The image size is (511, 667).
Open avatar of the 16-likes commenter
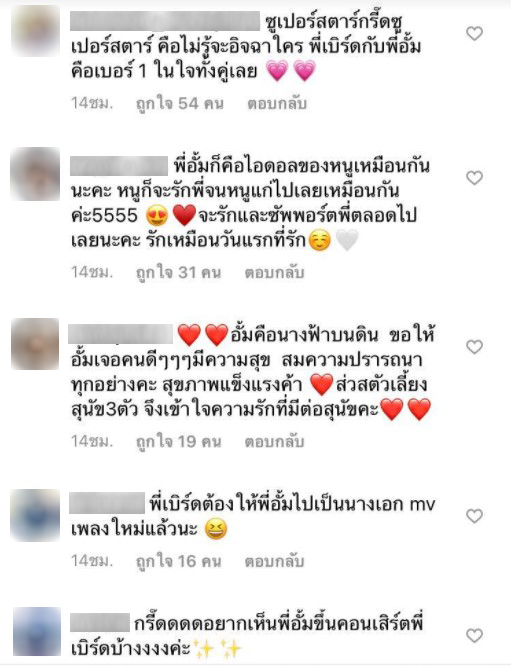[x=35, y=515]
